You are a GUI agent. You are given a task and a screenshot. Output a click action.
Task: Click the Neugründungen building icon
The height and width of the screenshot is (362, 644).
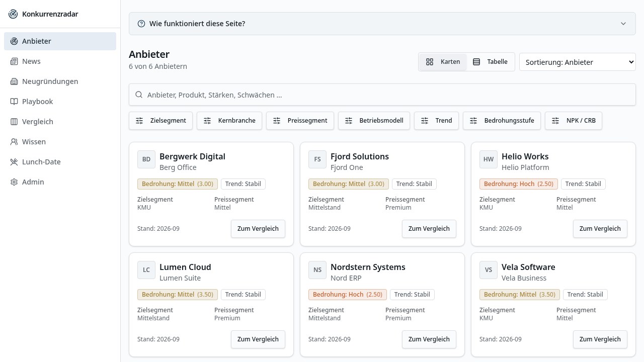(x=14, y=81)
